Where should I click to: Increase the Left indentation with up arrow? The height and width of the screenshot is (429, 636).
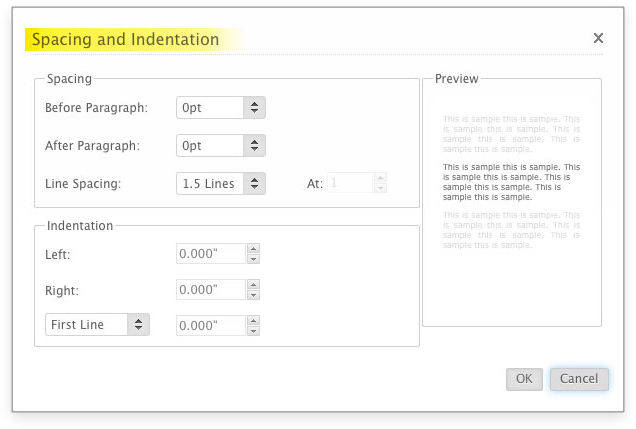[253, 249]
